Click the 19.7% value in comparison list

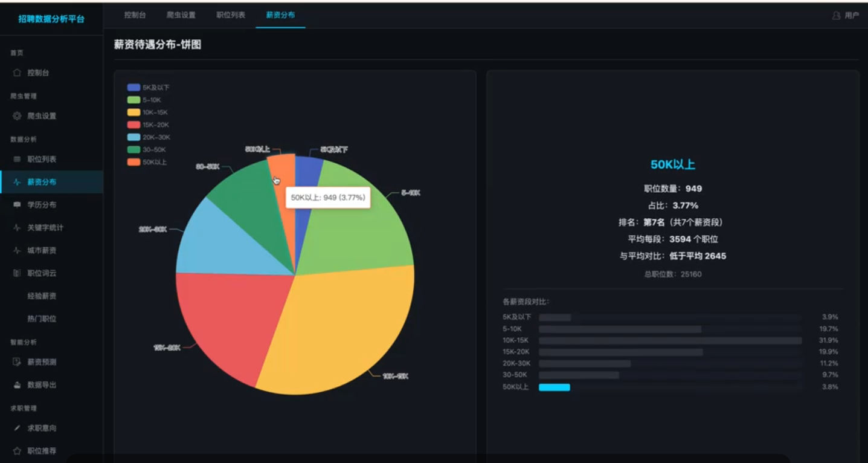tap(829, 329)
